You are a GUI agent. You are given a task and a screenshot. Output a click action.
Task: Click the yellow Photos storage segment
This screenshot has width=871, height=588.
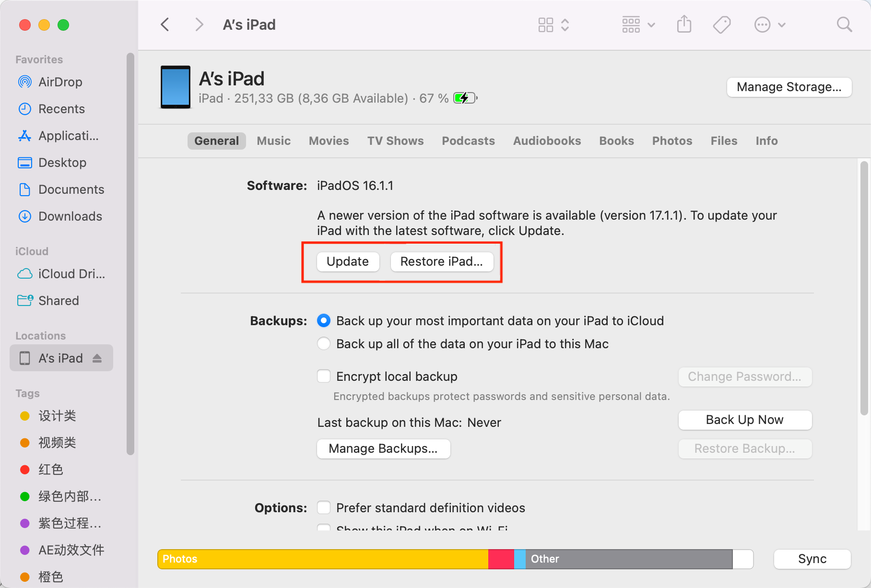323,559
